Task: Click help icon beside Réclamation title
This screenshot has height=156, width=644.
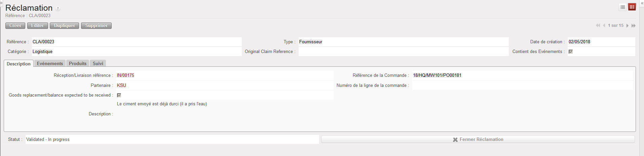Action: click(58, 9)
